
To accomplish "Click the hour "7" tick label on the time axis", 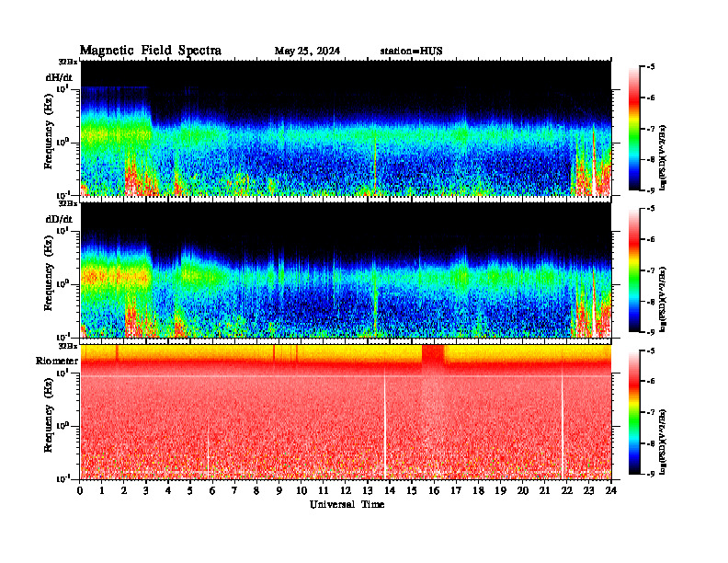I will [x=235, y=490].
